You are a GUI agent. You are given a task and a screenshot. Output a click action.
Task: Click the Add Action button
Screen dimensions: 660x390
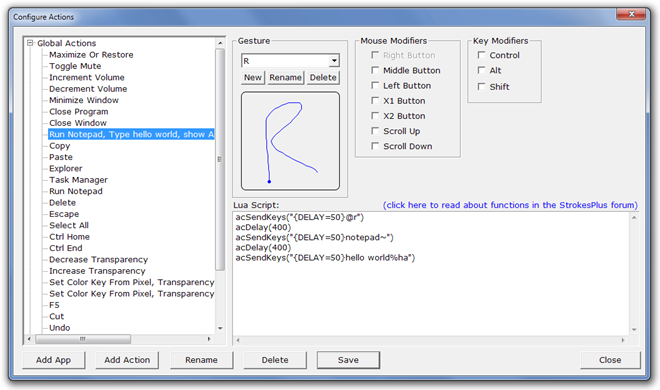pyautogui.click(x=127, y=360)
